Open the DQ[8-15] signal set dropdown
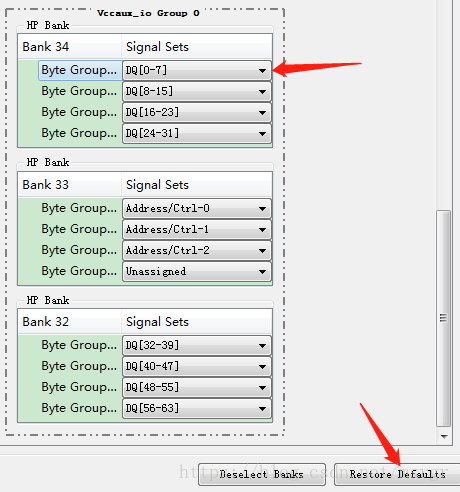Image resolution: width=460 pixels, height=492 pixels. coord(197,91)
